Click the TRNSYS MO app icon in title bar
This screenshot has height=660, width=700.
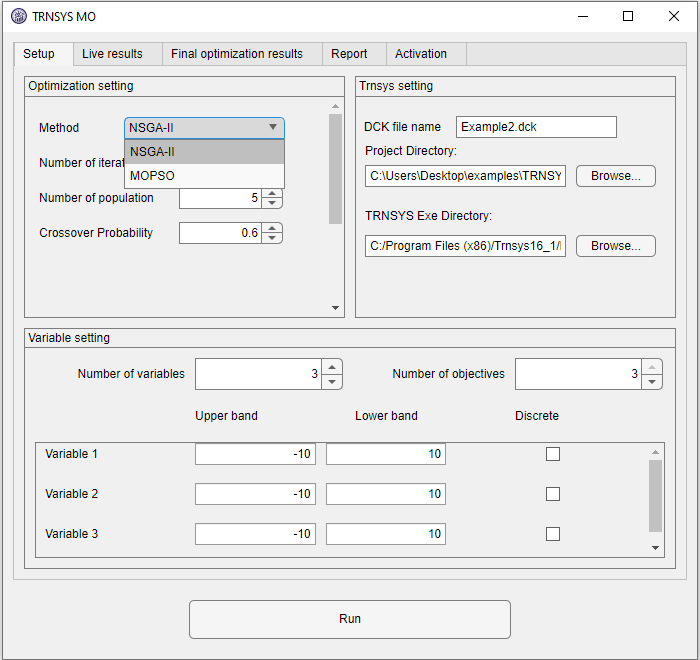[x=19, y=17]
